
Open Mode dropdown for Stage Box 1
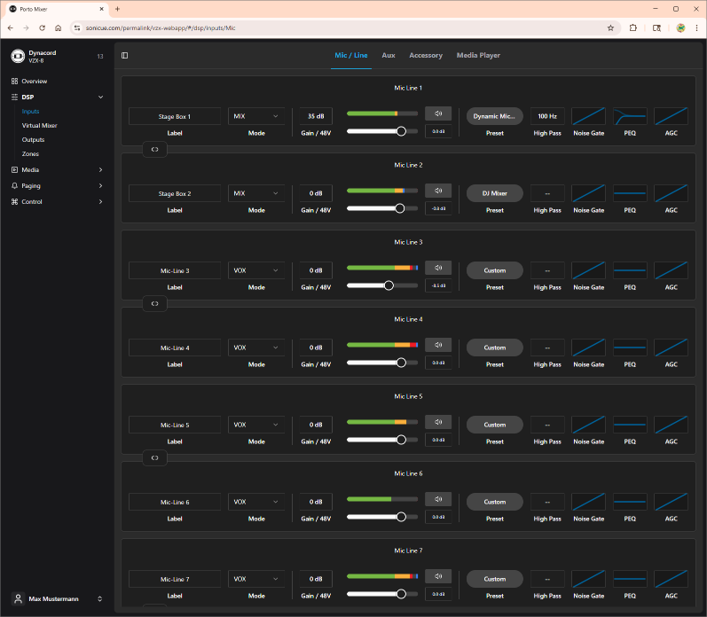257,116
